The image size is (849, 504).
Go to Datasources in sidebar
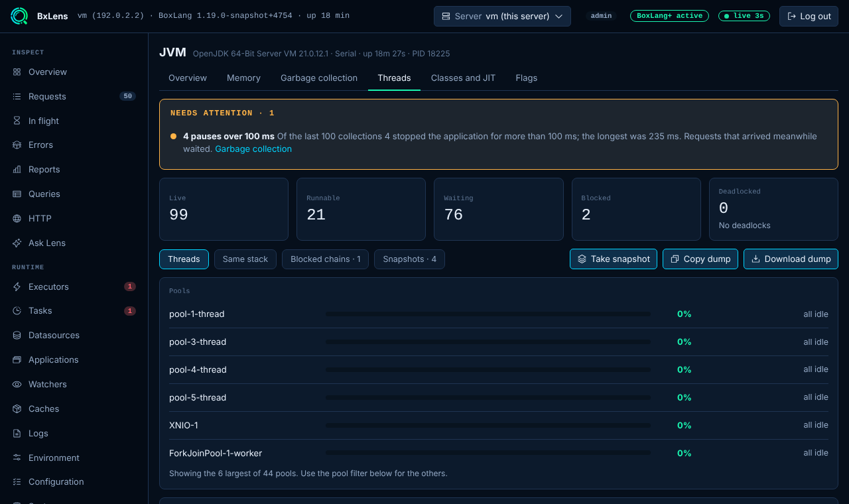pyautogui.click(x=74, y=335)
